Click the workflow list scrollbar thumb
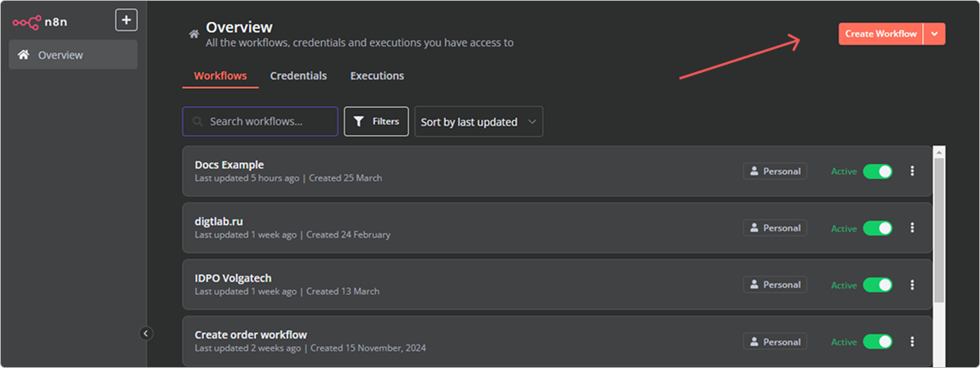 point(939,231)
